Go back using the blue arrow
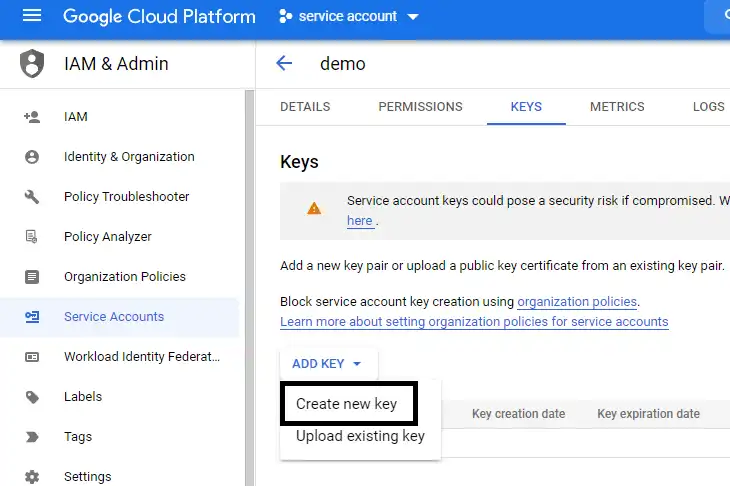The image size is (730, 486). click(x=284, y=63)
